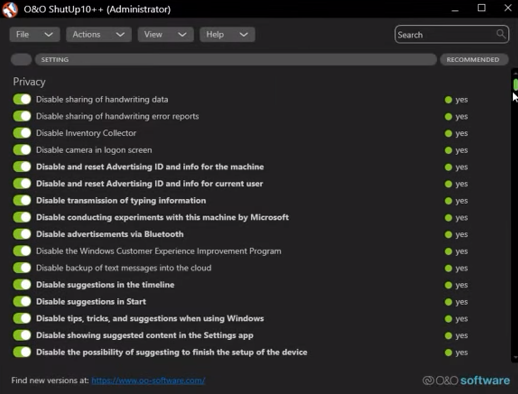The width and height of the screenshot is (518, 394).
Task: Select text 'Disable sharing of handwriting data'
Action: point(102,99)
